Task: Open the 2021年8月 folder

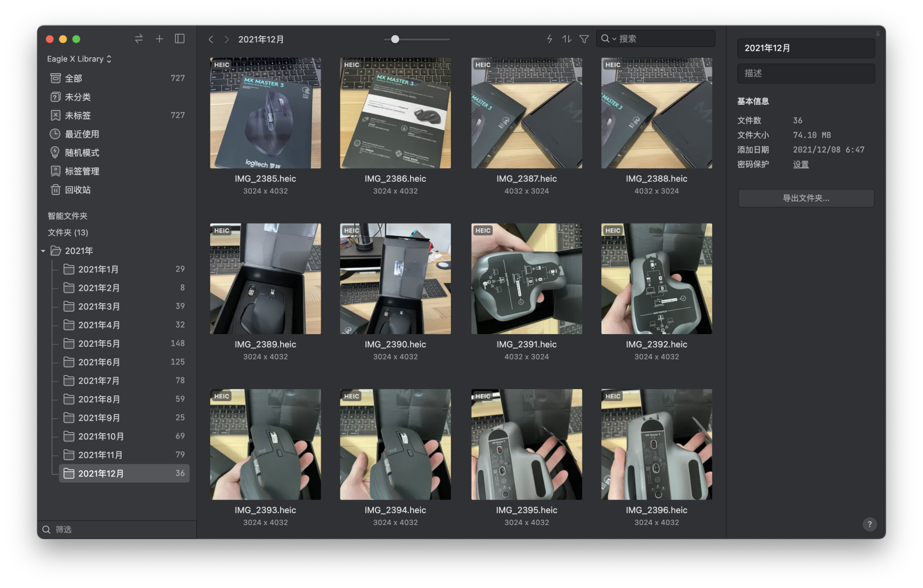Action: coord(124,399)
